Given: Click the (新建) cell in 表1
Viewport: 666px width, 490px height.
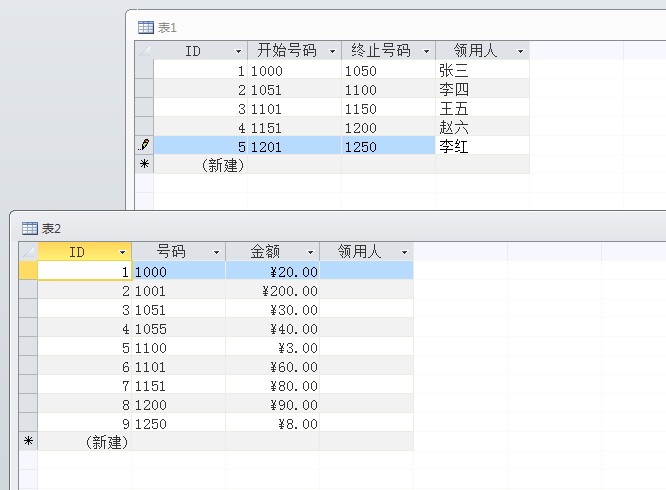Looking at the screenshot, I should click(x=200, y=164).
